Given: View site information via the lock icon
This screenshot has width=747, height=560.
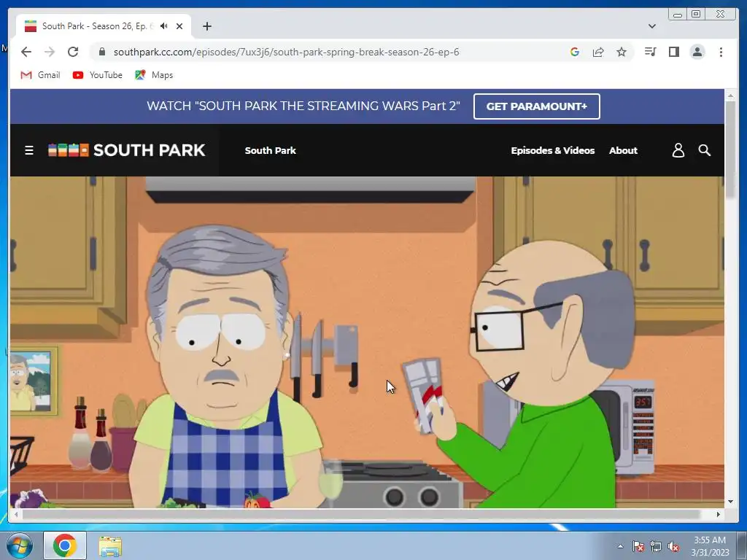Looking at the screenshot, I should pyautogui.click(x=101, y=52).
